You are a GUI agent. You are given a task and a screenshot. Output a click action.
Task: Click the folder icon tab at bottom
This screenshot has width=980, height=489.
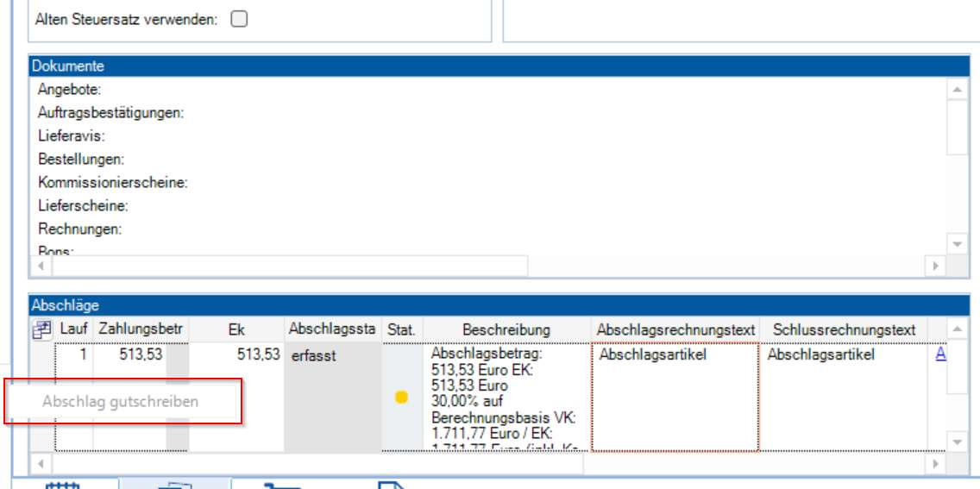(175, 485)
